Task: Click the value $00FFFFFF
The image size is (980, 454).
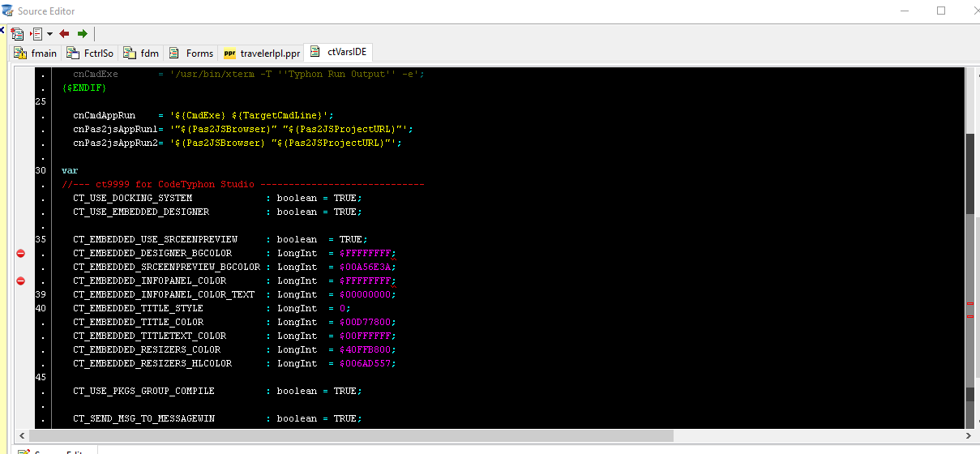Action: [365, 336]
